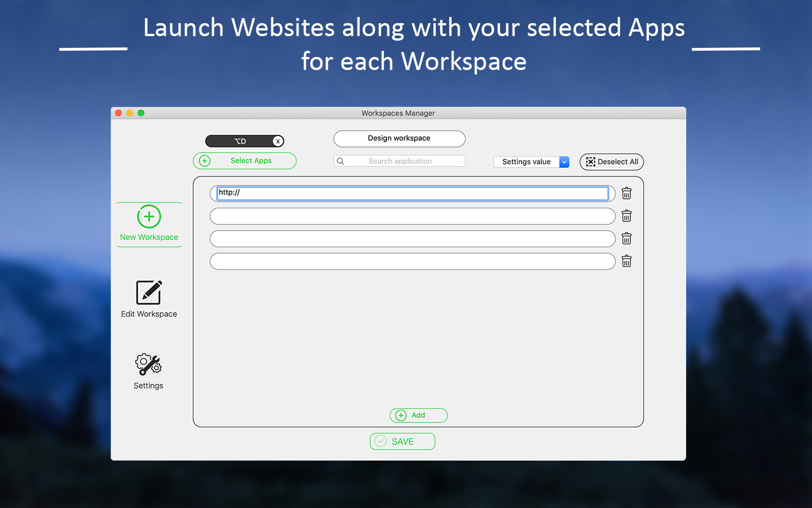
Task: Click the New Workspace plus icon
Action: click(148, 216)
